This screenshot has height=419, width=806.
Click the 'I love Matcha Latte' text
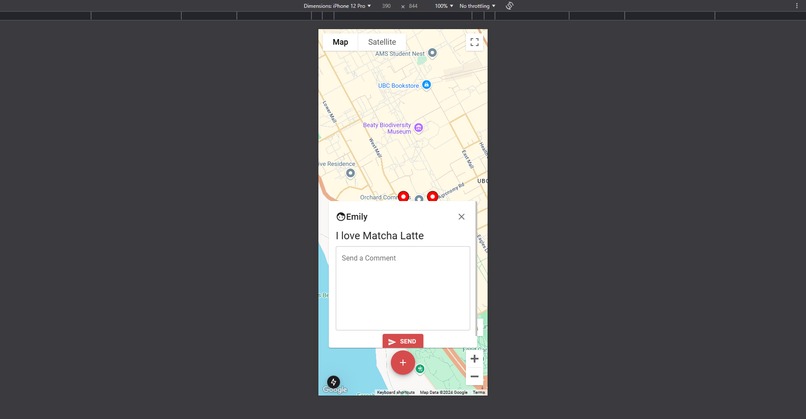tap(380, 235)
